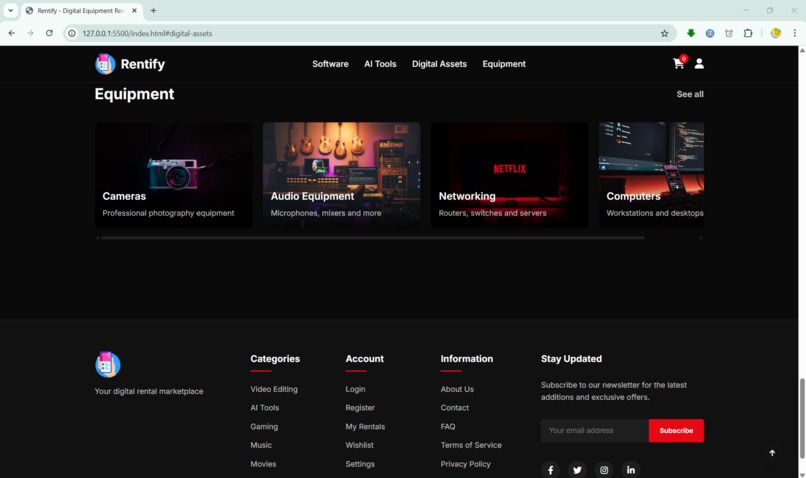The height and width of the screenshot is (478, 806).
Task: Open Movies footer link
Action: tap(263, 464)
